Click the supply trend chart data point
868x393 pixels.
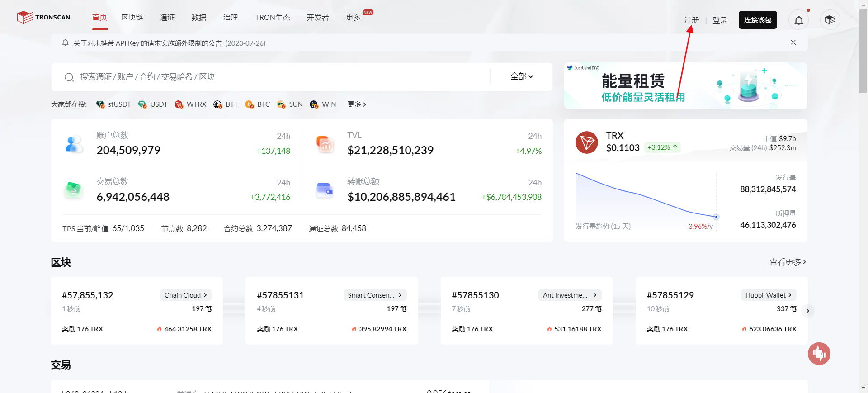click(716, 217)
